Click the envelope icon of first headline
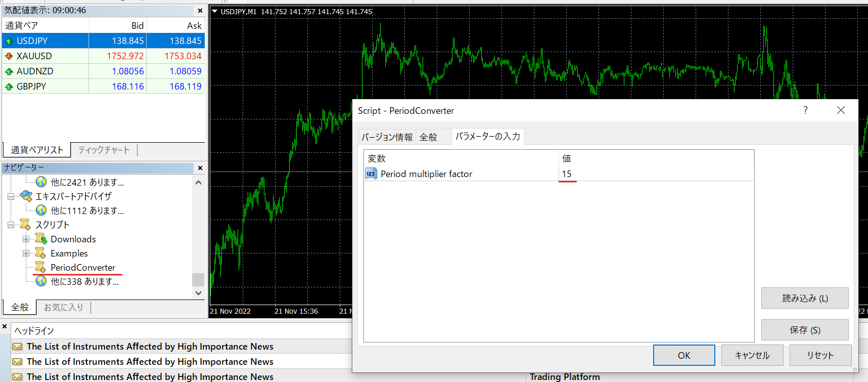The image size is (868, 382). (17, 347)
